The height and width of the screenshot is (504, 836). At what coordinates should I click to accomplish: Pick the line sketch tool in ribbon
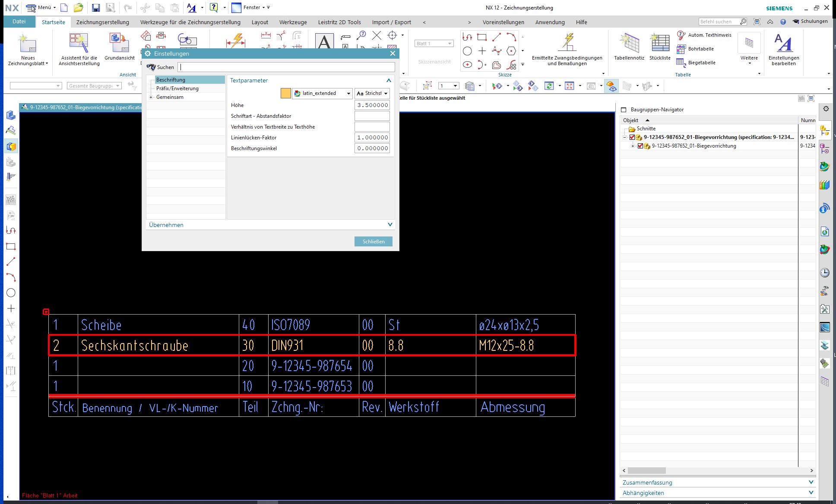(x=497, y=37)
